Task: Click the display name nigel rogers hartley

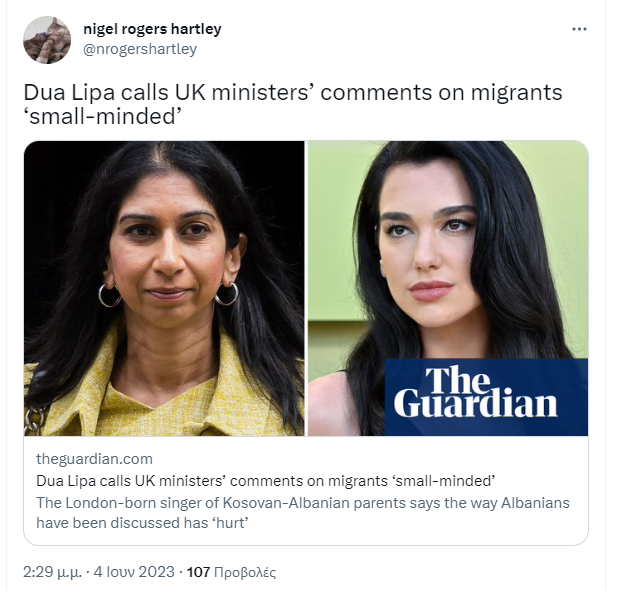Action: [x=152, y=29]
